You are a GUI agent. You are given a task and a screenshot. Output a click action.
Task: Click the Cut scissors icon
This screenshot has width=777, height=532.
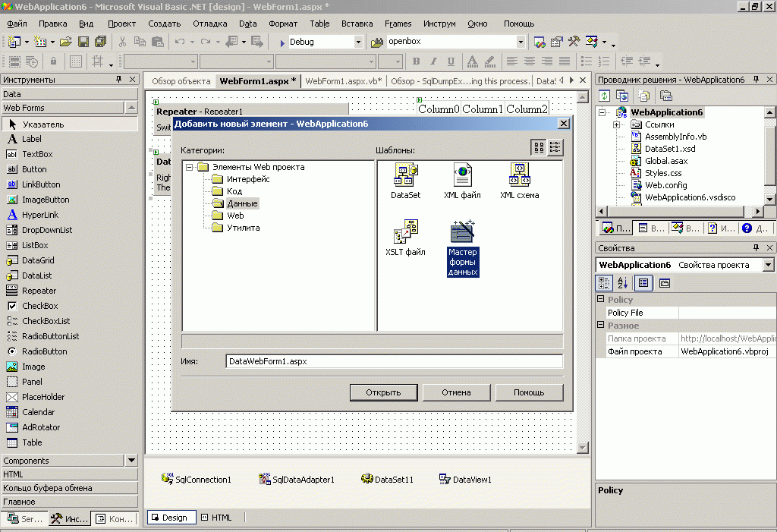[122, 42]
